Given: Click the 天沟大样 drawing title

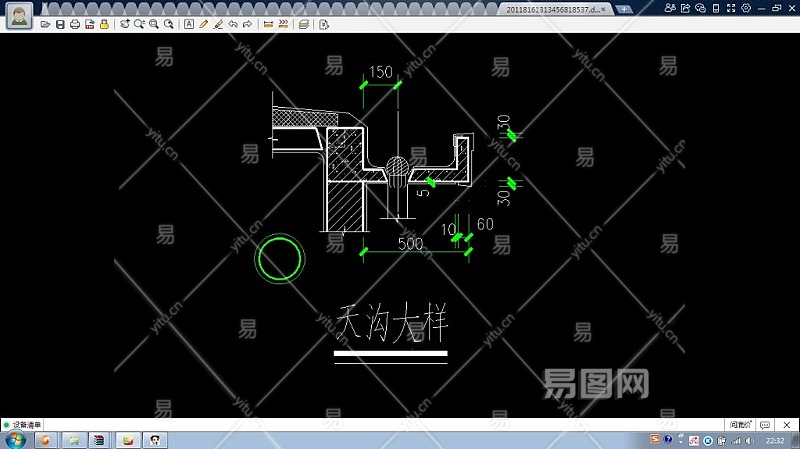Looking at the screenshot, I should 392,322.
